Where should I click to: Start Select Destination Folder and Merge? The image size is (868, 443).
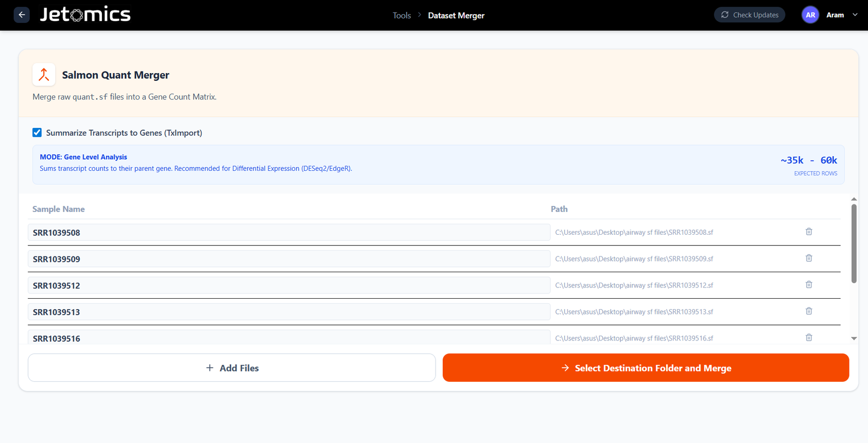pyautogui.click(x=646, y=368)
